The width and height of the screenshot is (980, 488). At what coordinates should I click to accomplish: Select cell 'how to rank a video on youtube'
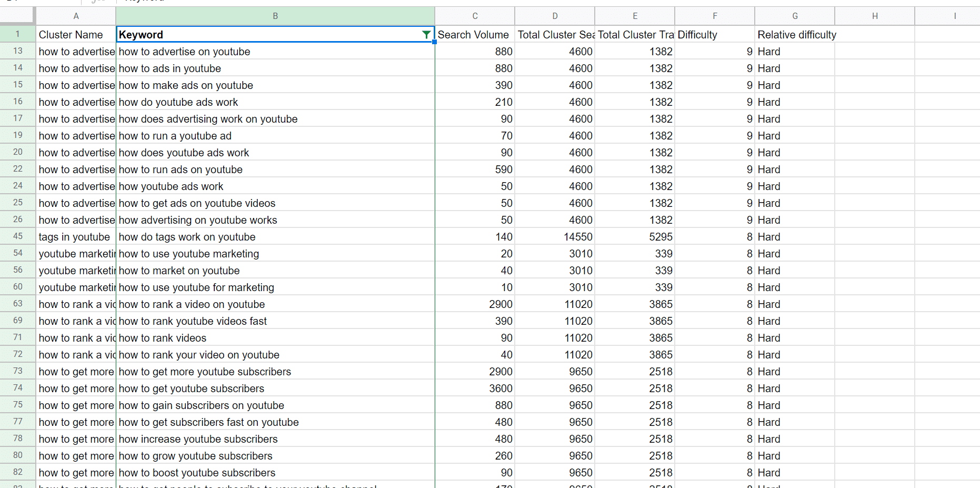pyautogui.click(x=275, y=304)
